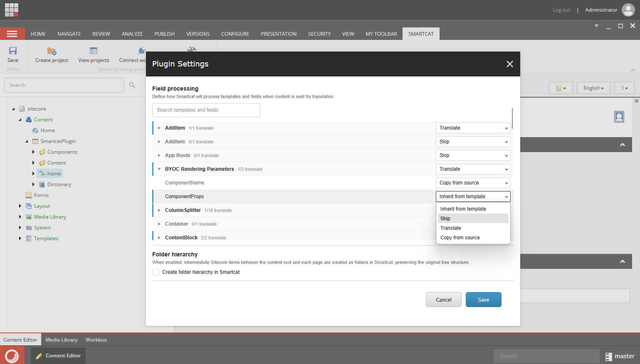Click the SmartcatPlugin item icon

coord(35,141)
